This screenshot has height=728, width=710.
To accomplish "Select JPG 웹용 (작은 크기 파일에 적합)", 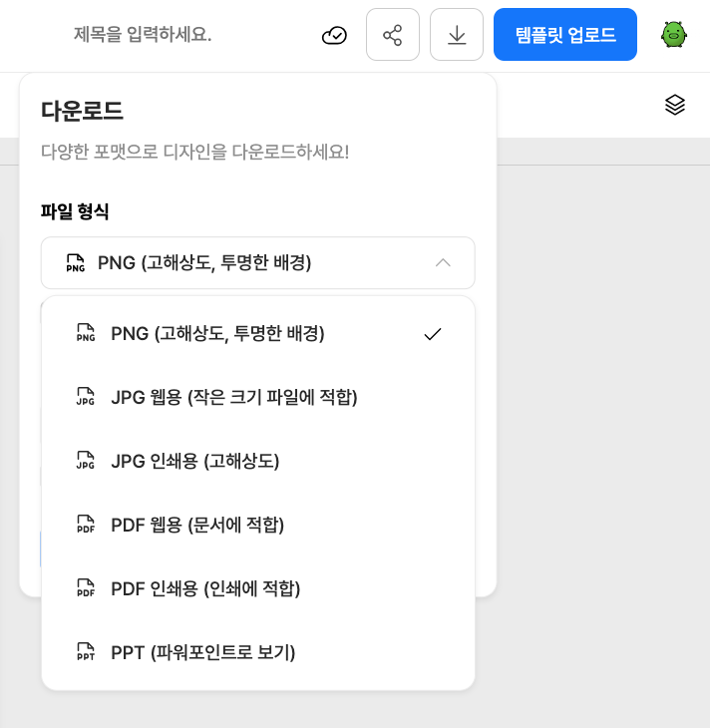I will 257,398.
